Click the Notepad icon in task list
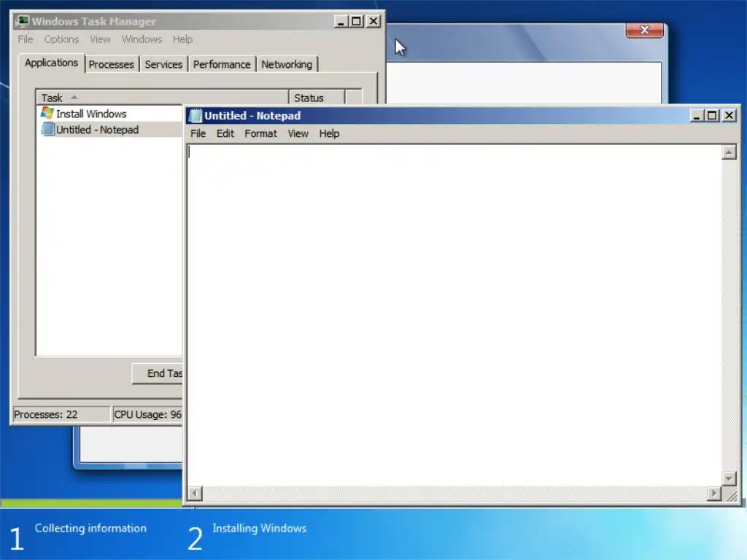Viewport: 747px width, 560px height. click(x=47, y=130)
